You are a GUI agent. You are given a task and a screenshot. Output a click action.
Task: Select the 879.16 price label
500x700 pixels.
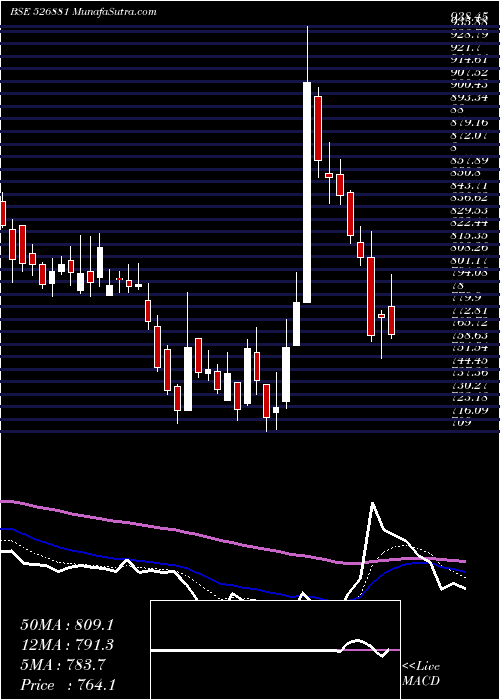(469, 122)
